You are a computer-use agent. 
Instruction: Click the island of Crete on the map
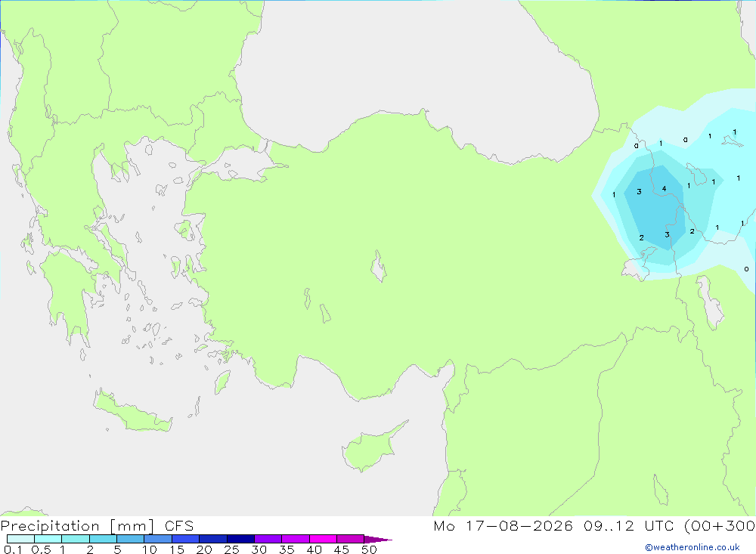(132, 413)
